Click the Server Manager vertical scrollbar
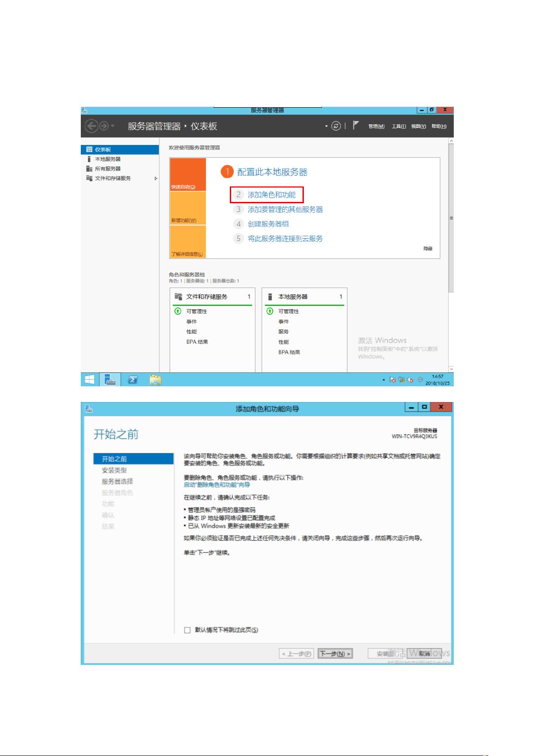Image resolution: width=535 pixels, height=756 pixels. pos(451,218)
